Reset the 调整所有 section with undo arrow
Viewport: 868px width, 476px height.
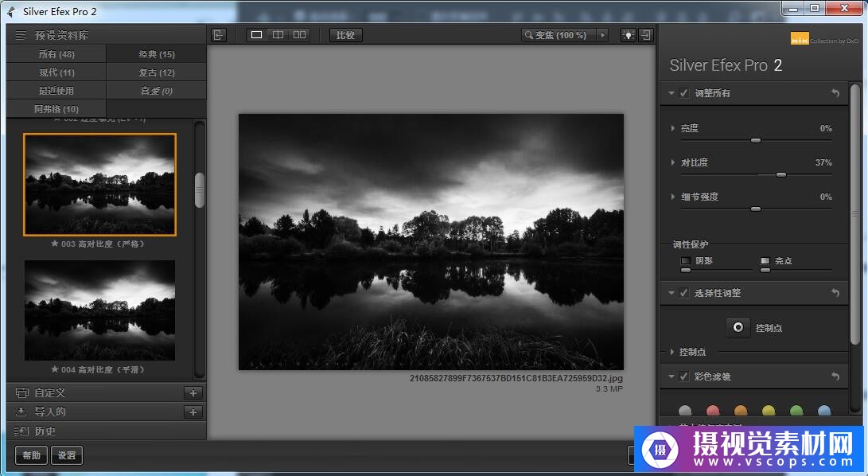(835, 93)
